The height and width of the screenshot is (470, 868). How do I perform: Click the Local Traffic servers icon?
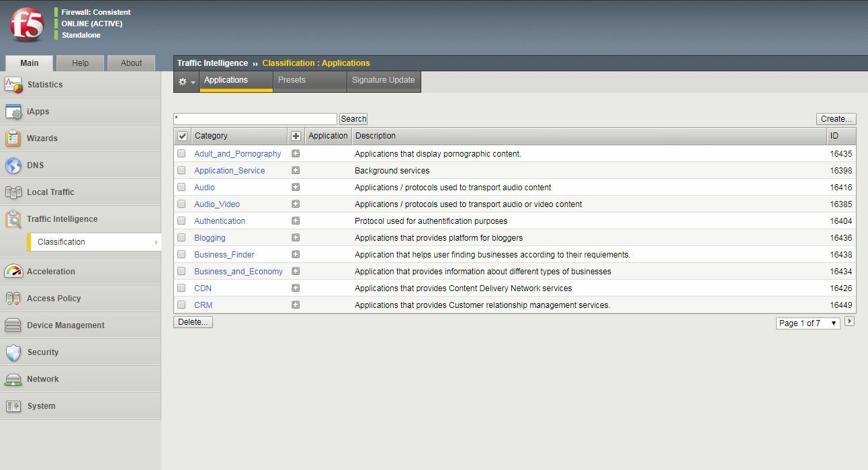click(13, 192)
